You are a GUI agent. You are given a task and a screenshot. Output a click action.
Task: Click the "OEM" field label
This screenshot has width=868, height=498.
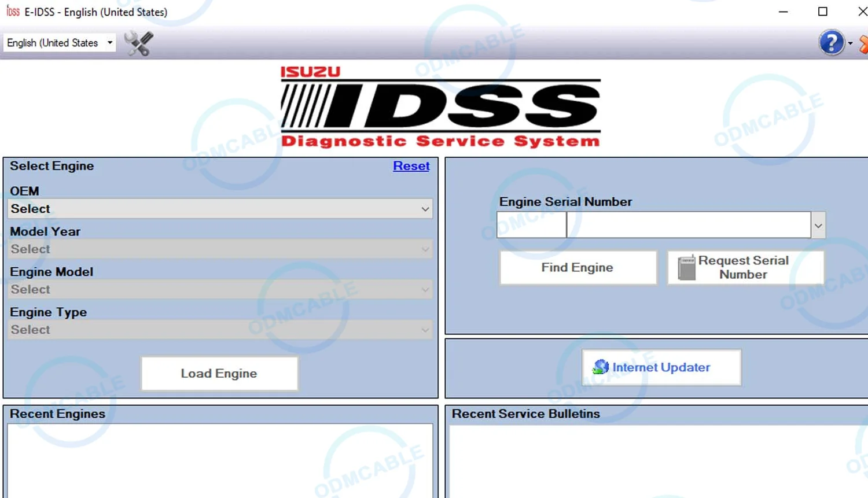[24, 191]
